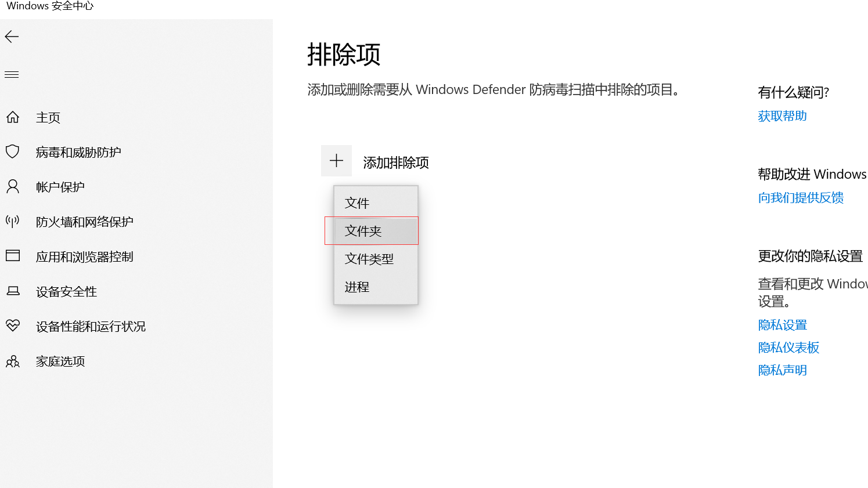Open the 隐私设置 link
Image resolution: width=868 pixels, height=488 pixels.
[782, 325]
